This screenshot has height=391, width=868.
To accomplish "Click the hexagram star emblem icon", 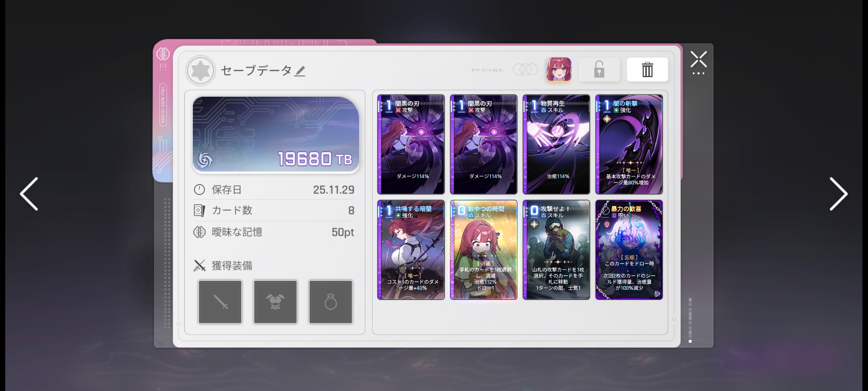I will click(200, 70).
